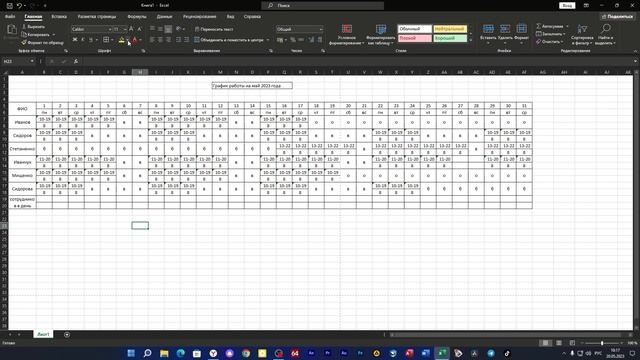Open borders dropdown arrow
Viewport: 640px width, 360px height.
pos(112,40)
